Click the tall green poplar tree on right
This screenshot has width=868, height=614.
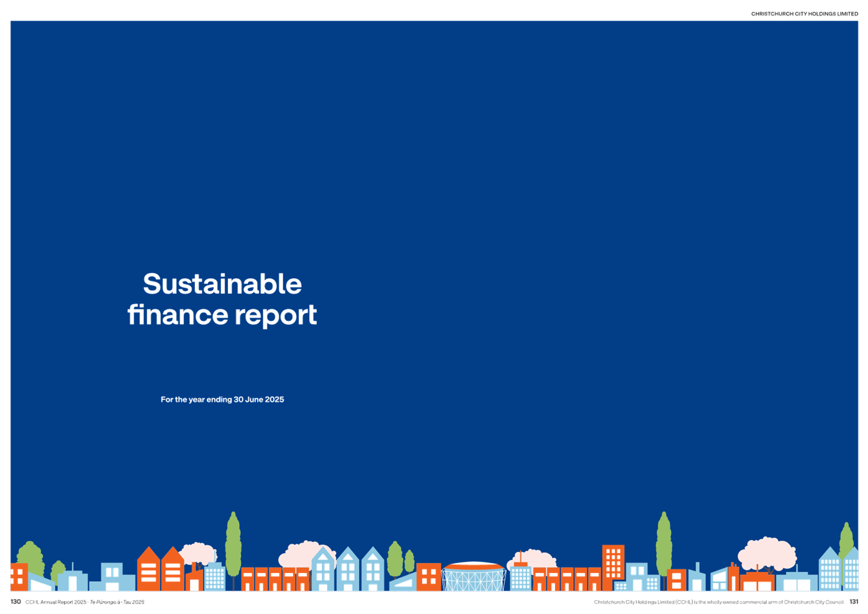pos(664,543)
